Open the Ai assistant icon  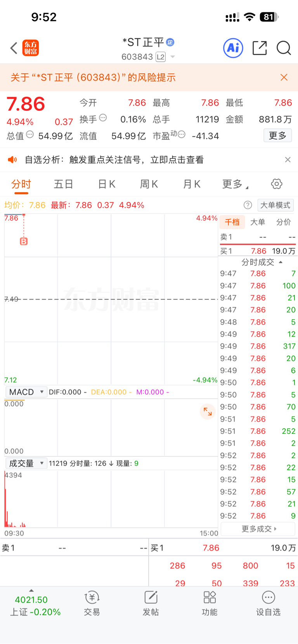tap(233, 48)
